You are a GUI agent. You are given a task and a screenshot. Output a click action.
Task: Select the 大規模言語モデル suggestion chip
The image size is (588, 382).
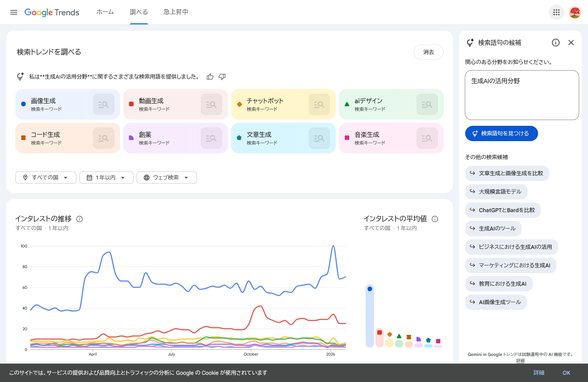pos(496,192)
